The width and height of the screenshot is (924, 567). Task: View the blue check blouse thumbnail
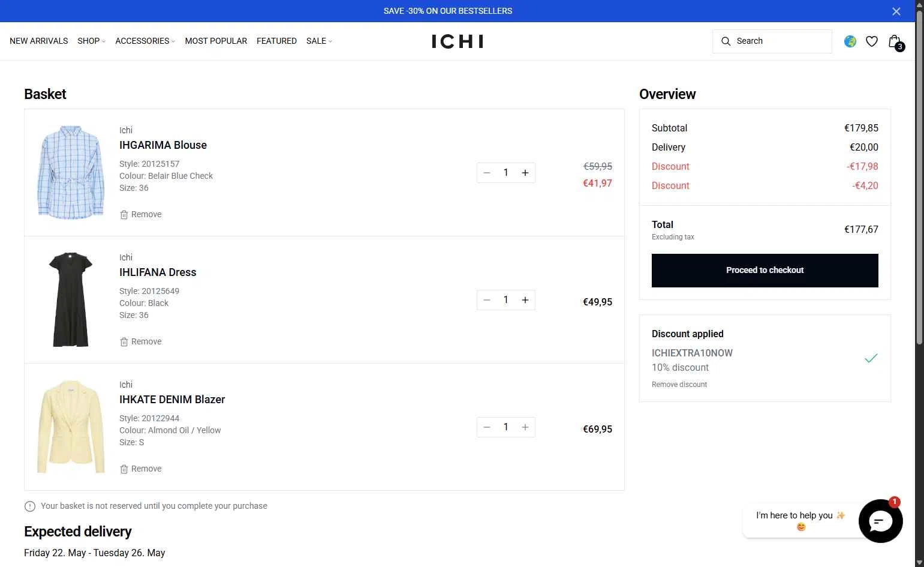coord(71,172)
